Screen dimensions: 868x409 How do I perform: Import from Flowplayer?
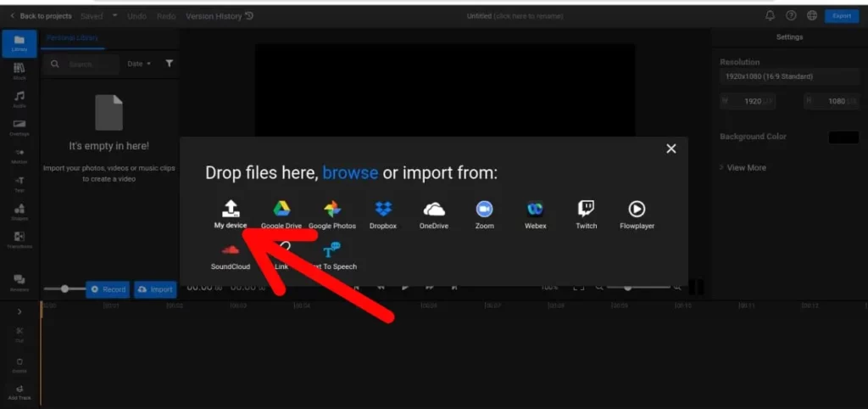coord(637,215)
